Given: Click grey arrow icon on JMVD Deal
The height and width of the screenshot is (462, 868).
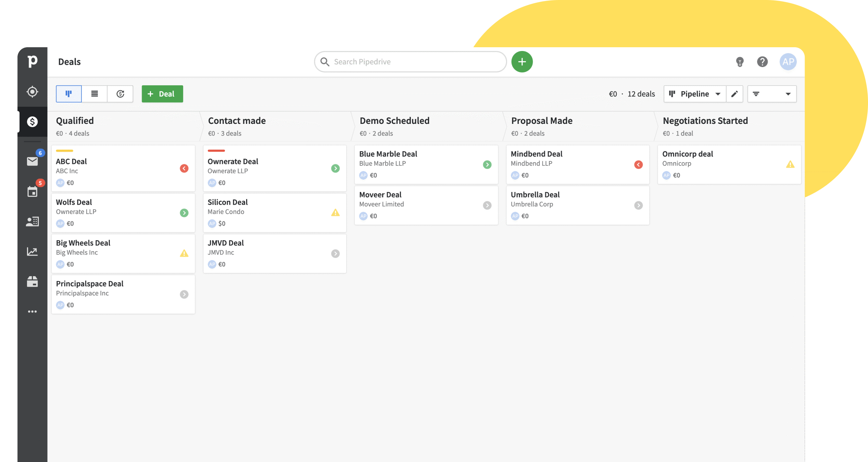Looking at the screenshot, I should (336, 254).
